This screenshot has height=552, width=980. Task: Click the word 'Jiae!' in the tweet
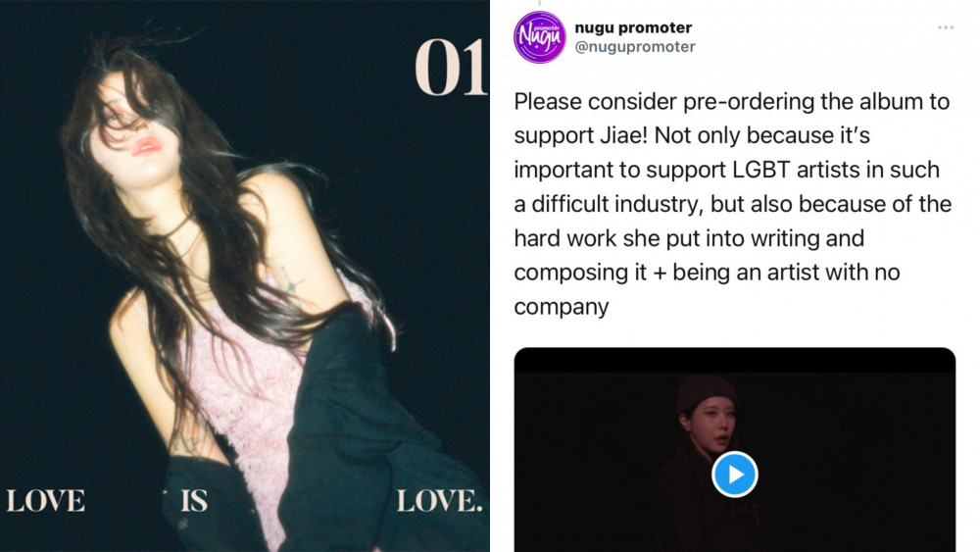623,135
